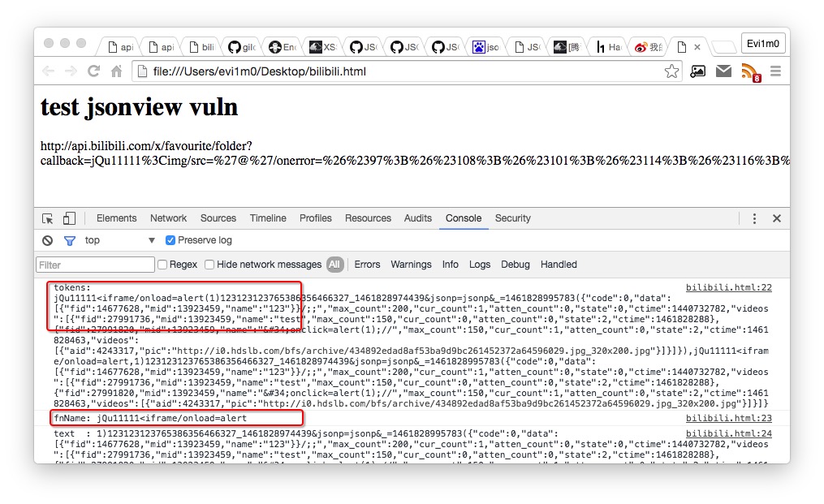Open the Sources panel
This screenshot has height=504, width=824.
218,218
